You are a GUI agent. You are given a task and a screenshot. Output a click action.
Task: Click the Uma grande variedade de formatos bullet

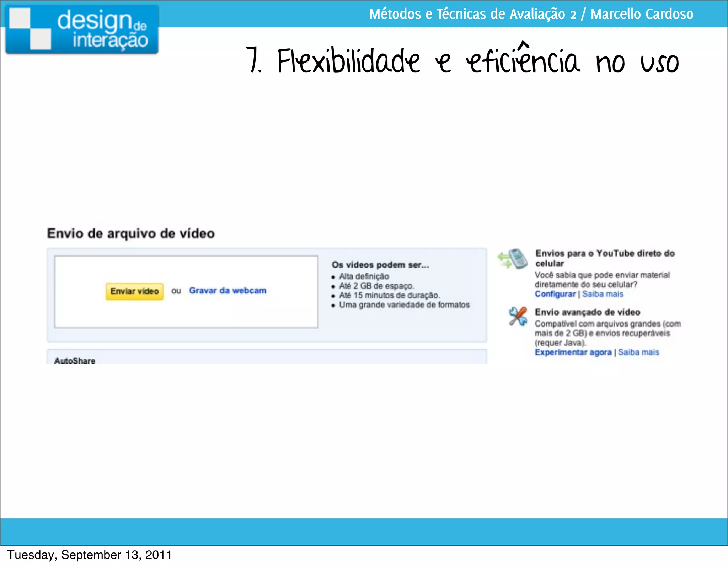(x=404, y=305)
